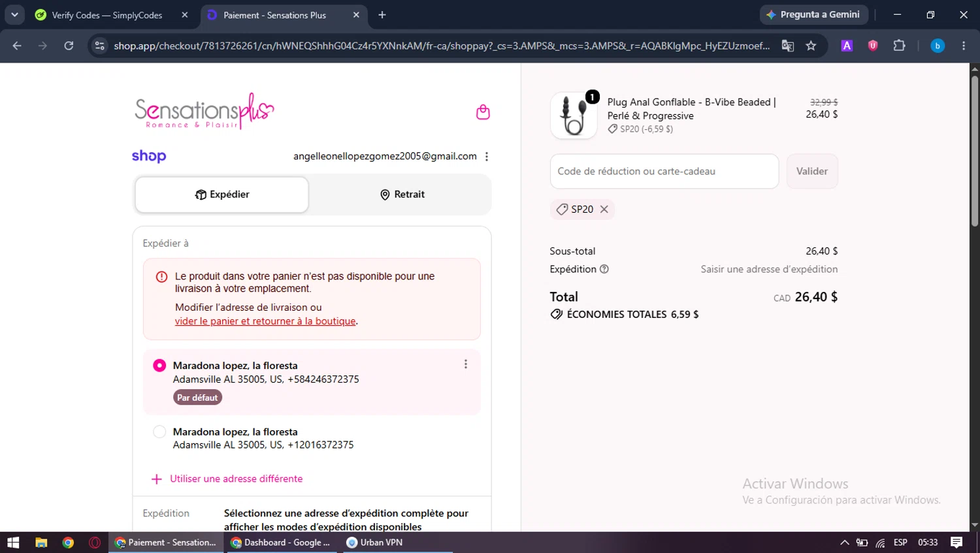Open the purple 'A' extension
The width and height of the screenshot is (980, 553).
(847, 46)
